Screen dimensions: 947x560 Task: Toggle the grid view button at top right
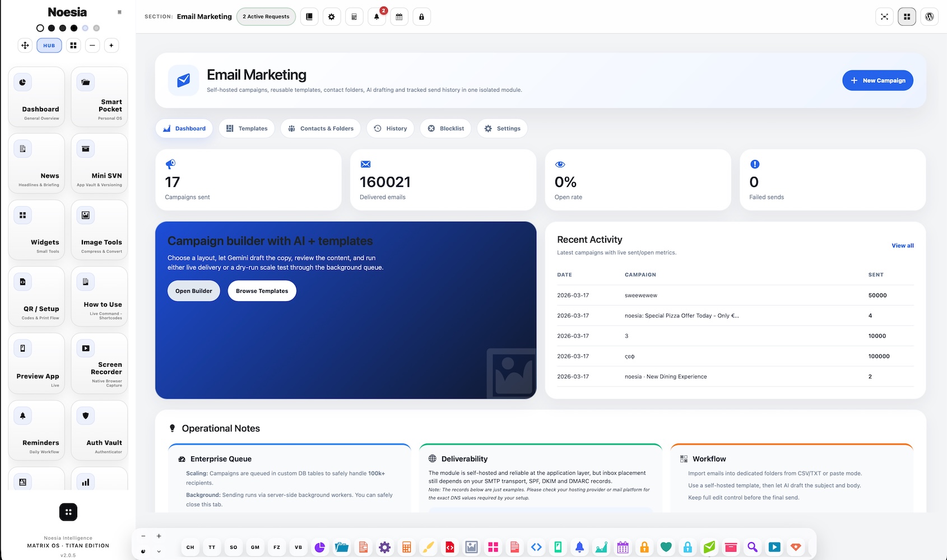907,17
